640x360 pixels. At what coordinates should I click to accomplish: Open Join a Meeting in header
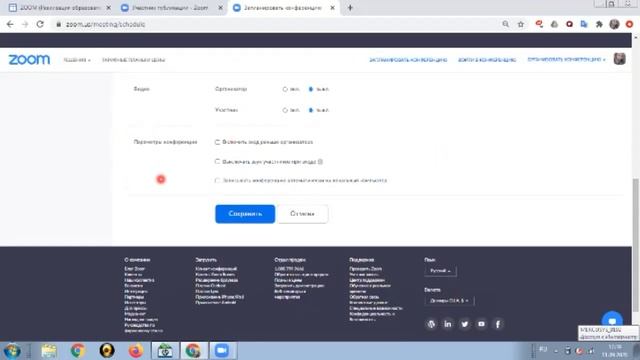point(487,60)
